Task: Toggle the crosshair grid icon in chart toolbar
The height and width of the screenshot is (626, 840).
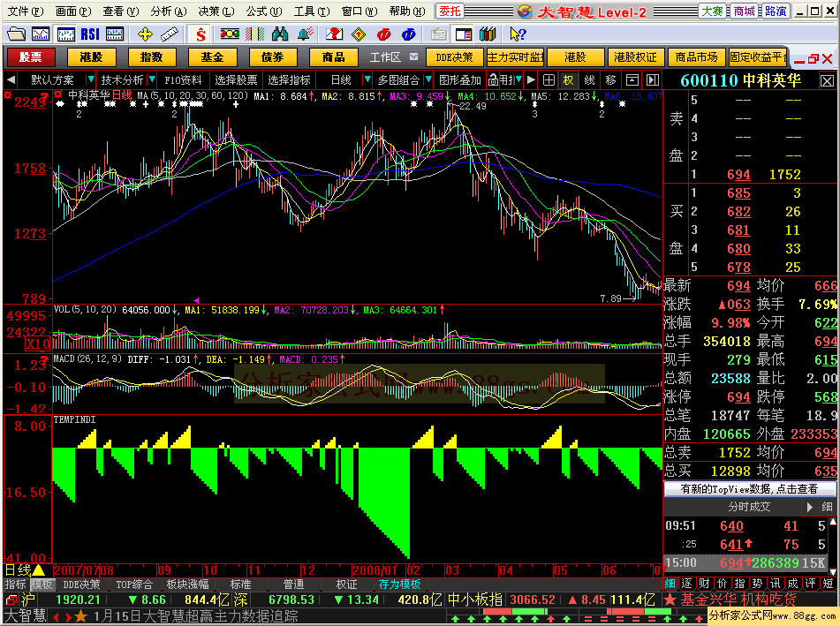Action: pos(549,80)
